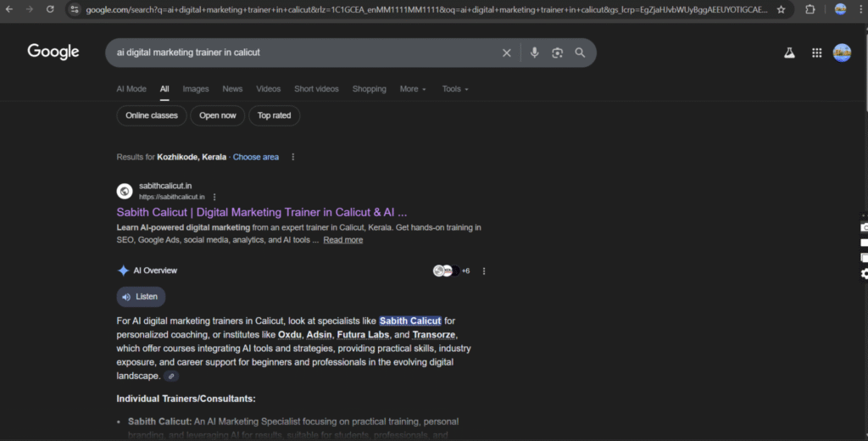This screenshot has width=868, height=441.
Task: Switch to the Images tab
Action: (196, 89)
